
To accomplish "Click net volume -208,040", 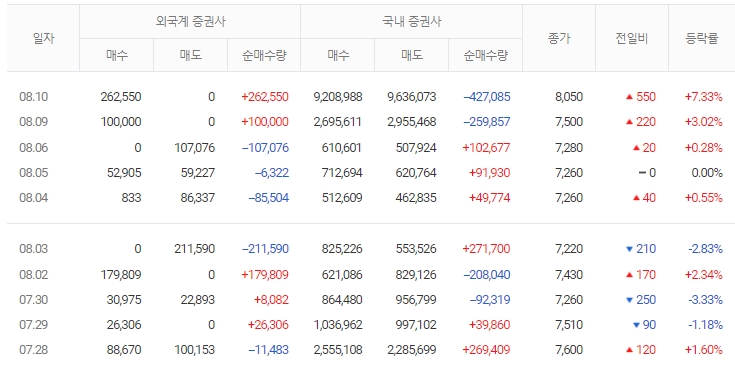I will pos(487,275).
